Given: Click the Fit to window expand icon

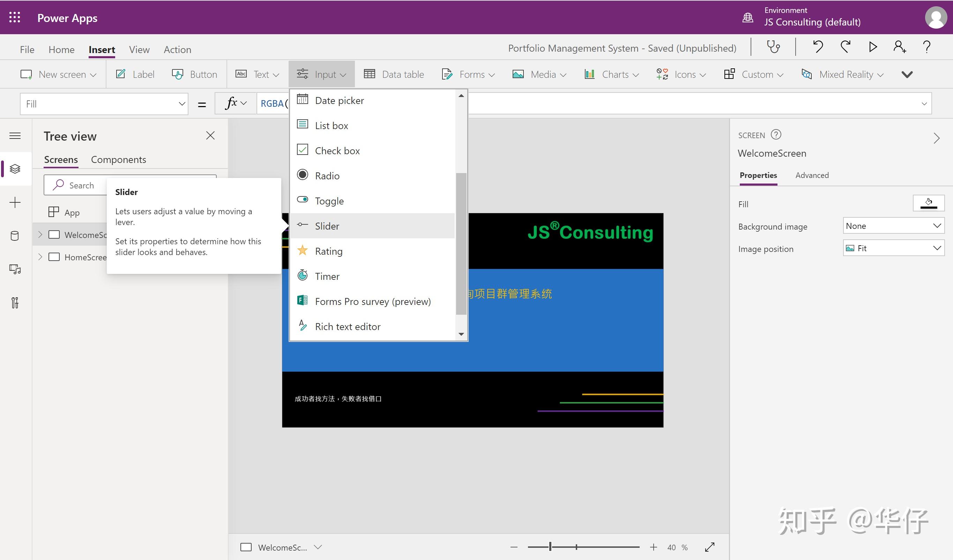Looking at the screenshot, I should coord(709,547).
